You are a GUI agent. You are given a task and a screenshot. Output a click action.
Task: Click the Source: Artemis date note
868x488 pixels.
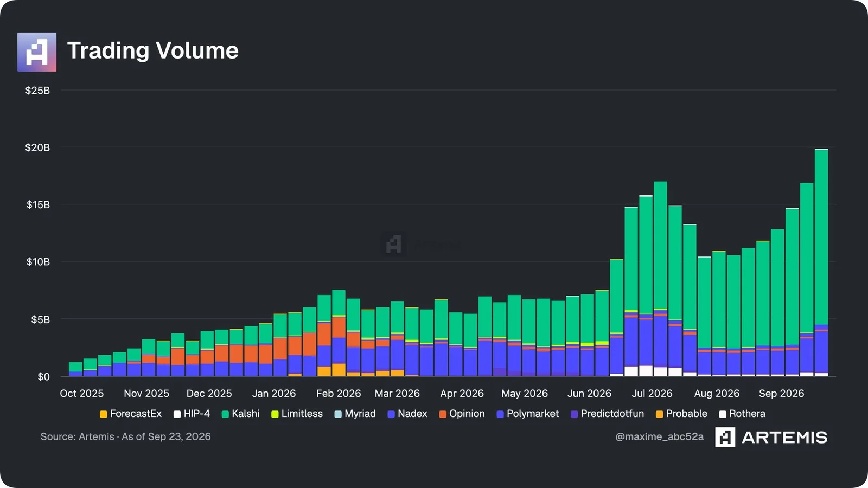tap(125, 437)
